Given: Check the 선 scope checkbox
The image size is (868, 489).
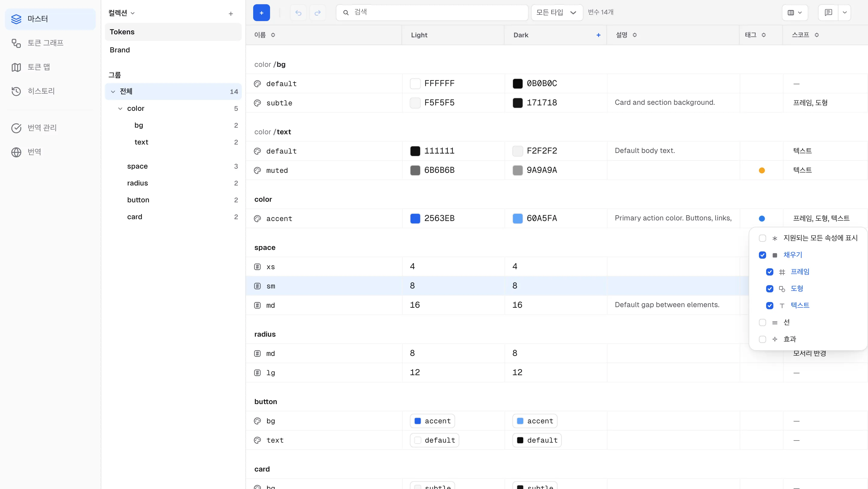Looking at the screenshot, I should 762,322.
